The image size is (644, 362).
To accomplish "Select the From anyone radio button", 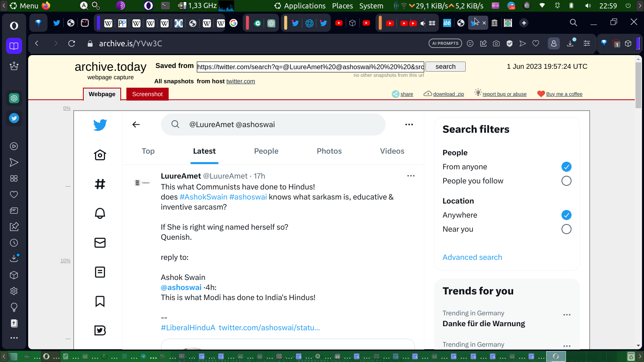I will pyautogui.click(x=566, y=167).
